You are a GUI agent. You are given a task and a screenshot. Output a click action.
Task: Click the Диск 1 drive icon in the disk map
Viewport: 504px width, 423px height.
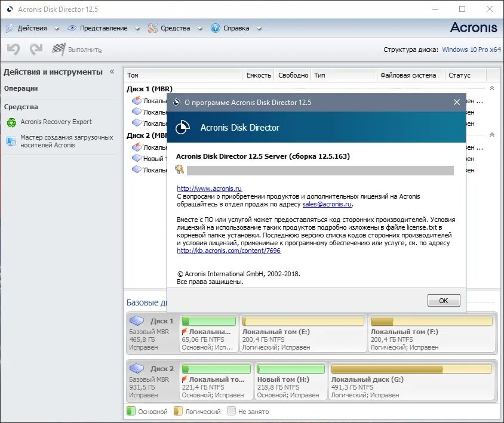click(137, 320)
